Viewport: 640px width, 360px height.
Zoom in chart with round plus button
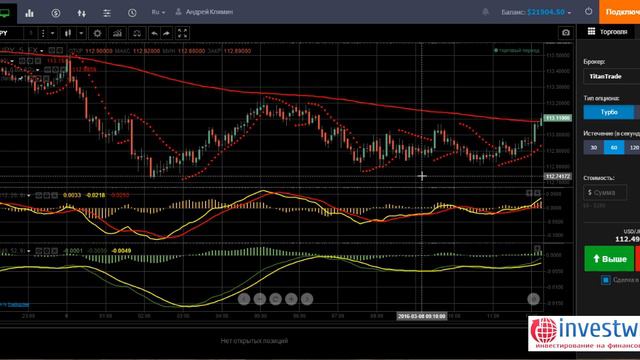pyautogui.click(x=291, y=299)
